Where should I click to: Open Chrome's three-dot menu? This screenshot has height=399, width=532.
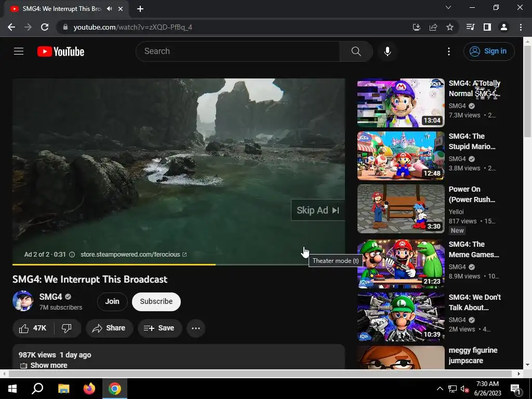click(521, 27)
